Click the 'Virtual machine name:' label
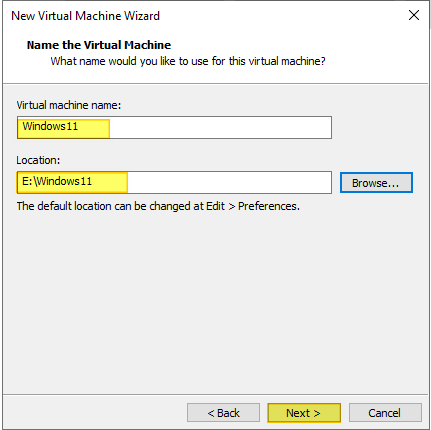The image size is (431, 430). [x=69, y=105]
